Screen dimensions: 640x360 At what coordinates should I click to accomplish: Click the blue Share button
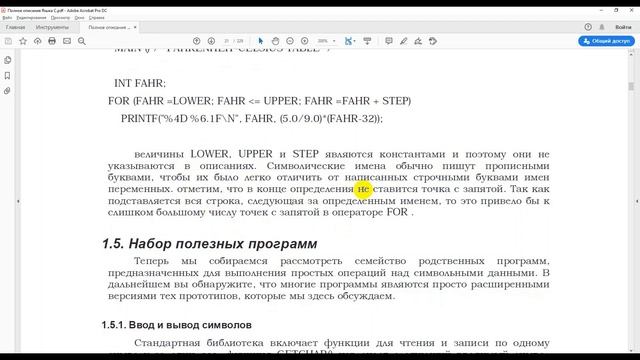[607, 41]
